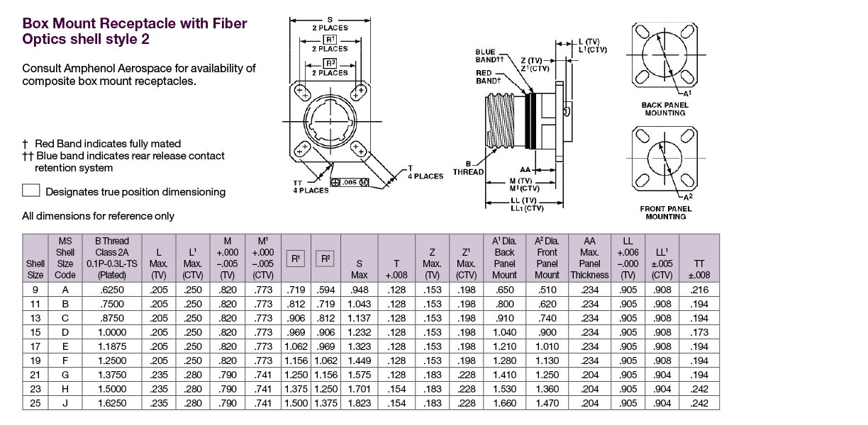The height and width of the screenshot is (425, 868).
Task: Click the 'Blue band indicates rear release' footnote
Action: [124, 161]
